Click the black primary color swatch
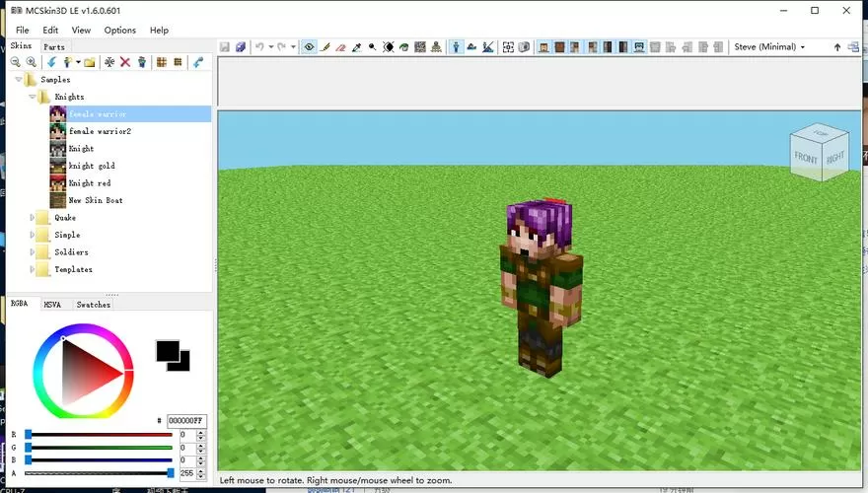The width and height of the screenshot is (868, 493). 167,350
